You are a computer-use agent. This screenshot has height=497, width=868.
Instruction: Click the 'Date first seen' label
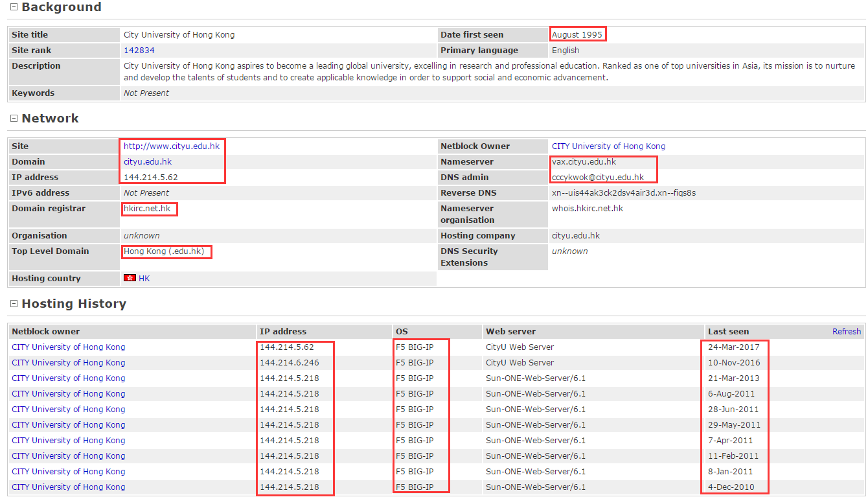tap(472, 35)
